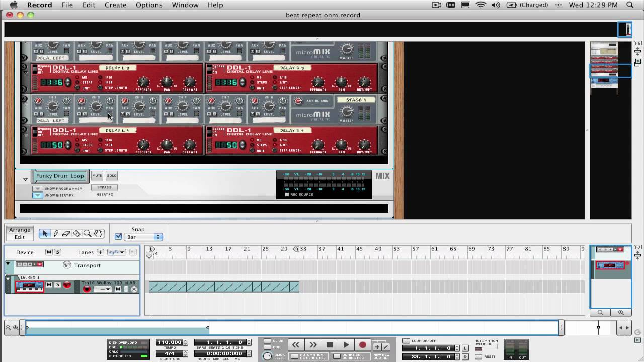This screenshot has width=644, height=362.
Task: Select the Eraser tool
Action: tap(66, 234)
